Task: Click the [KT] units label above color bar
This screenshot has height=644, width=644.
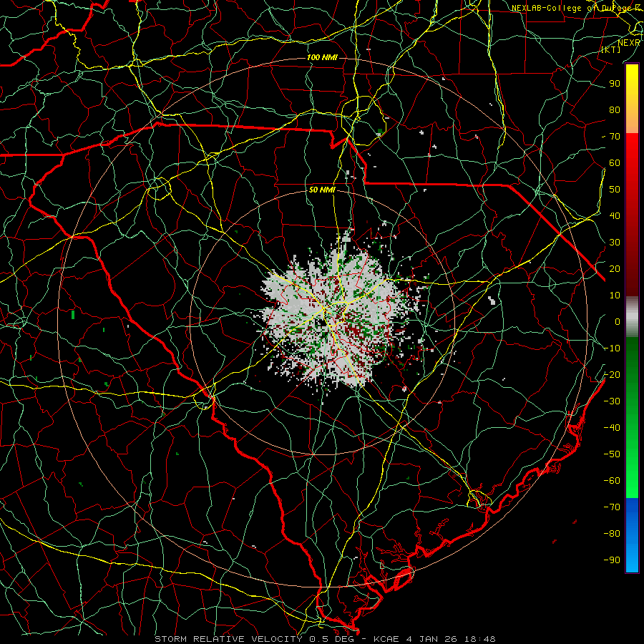Action: (x=611, y=49)
